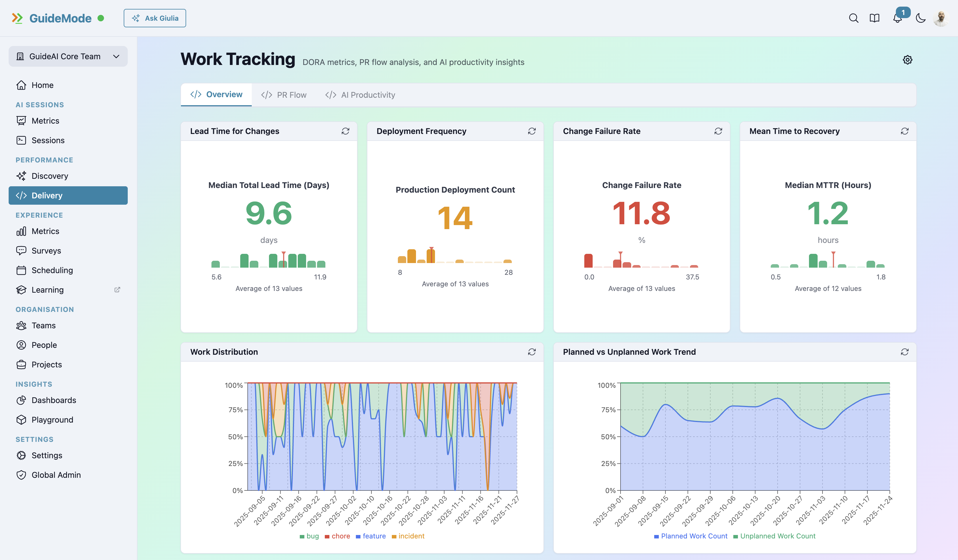The height and width of the screenshot is (560, 958).
Task: Refresh the Work Distribution chart
Action: click(x=531, y=352)
